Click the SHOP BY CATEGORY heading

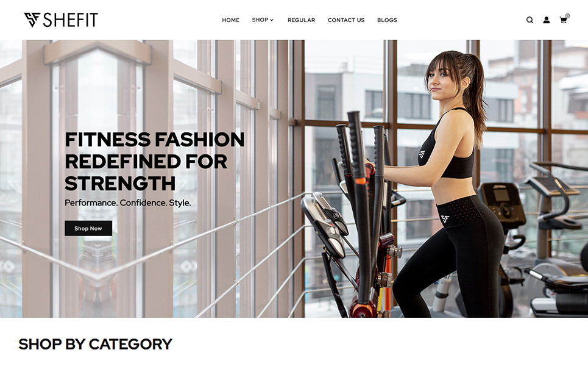(x=95, y=344)
